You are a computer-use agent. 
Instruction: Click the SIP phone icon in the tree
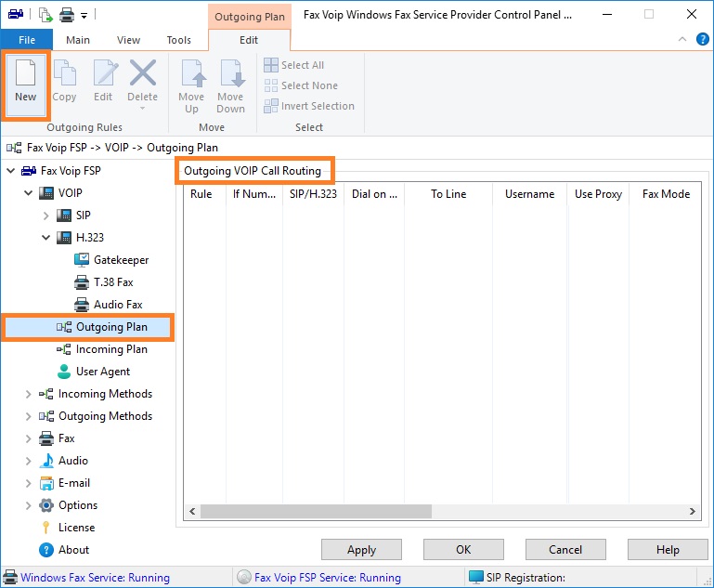[x=64, y=216]
